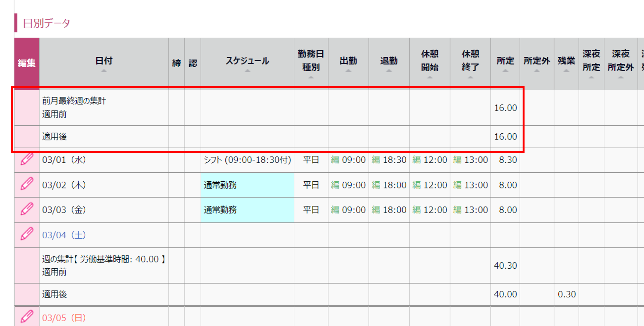The width and height of the screenshot is (644, 326).
Task: Click 編 icon beside 03/01 出勤 09:00
Action: point(335,160)
